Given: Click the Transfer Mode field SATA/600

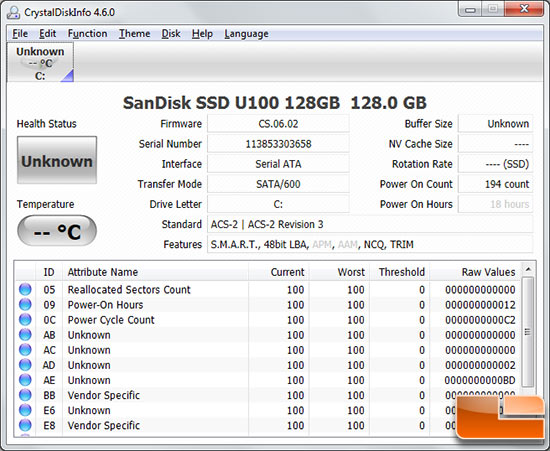Looking at the screenshot, I should coord(278,184).
